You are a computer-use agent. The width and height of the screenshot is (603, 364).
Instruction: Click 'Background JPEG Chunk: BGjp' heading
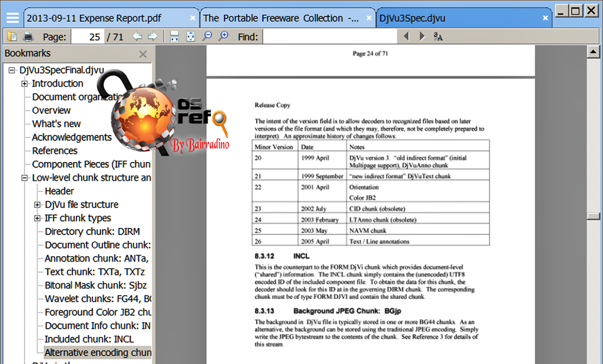click(x=347, y=311)
